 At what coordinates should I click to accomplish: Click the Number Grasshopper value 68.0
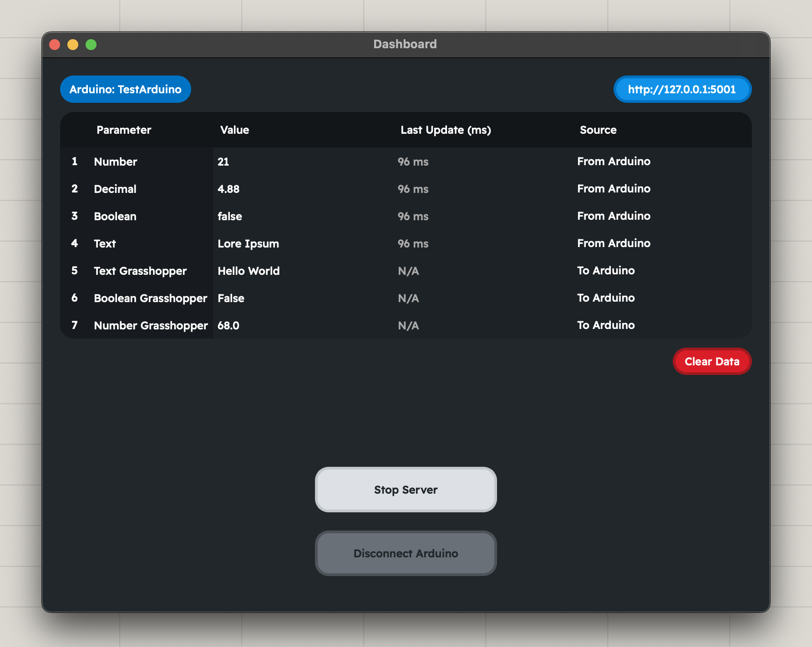228,325
